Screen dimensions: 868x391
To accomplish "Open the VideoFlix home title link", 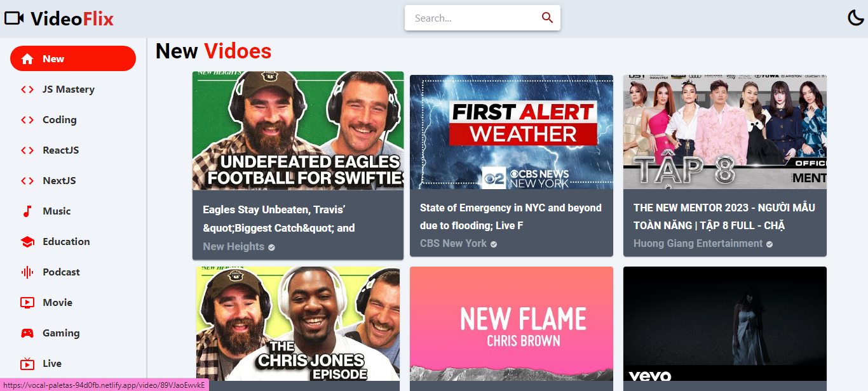I will point(72,19).
